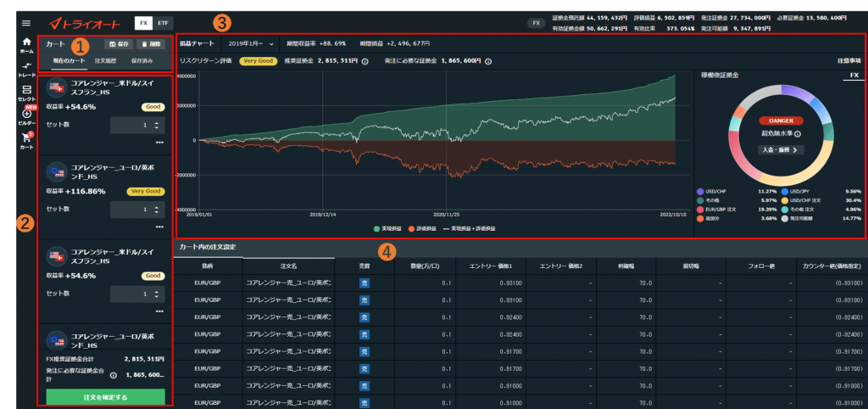The width and height of the screenshot is (868, 409).
Task: Select the 現在のカート tab
Action: (x=70, y=60)
